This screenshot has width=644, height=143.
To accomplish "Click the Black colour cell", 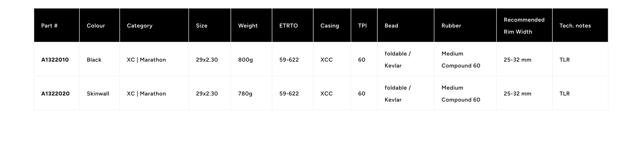I will click(x=94, y=60).
